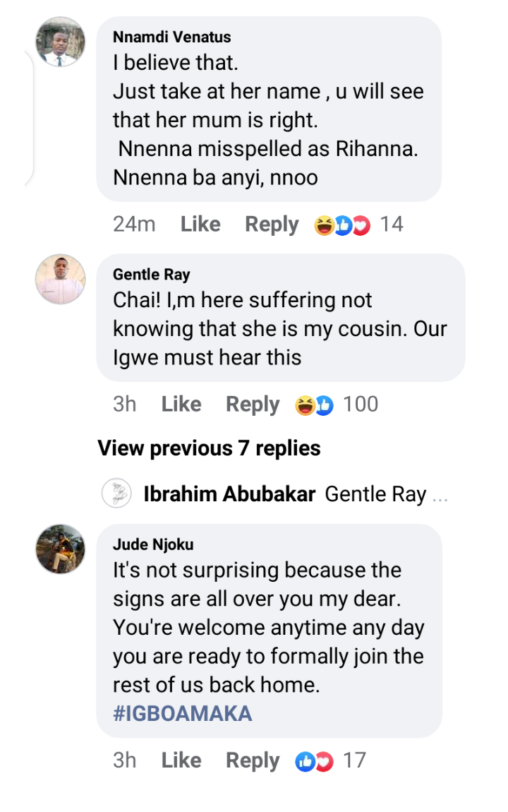Open Gentle Ray commenter name link
Screen dimensions: 508x812
click(x=151, y=275)
